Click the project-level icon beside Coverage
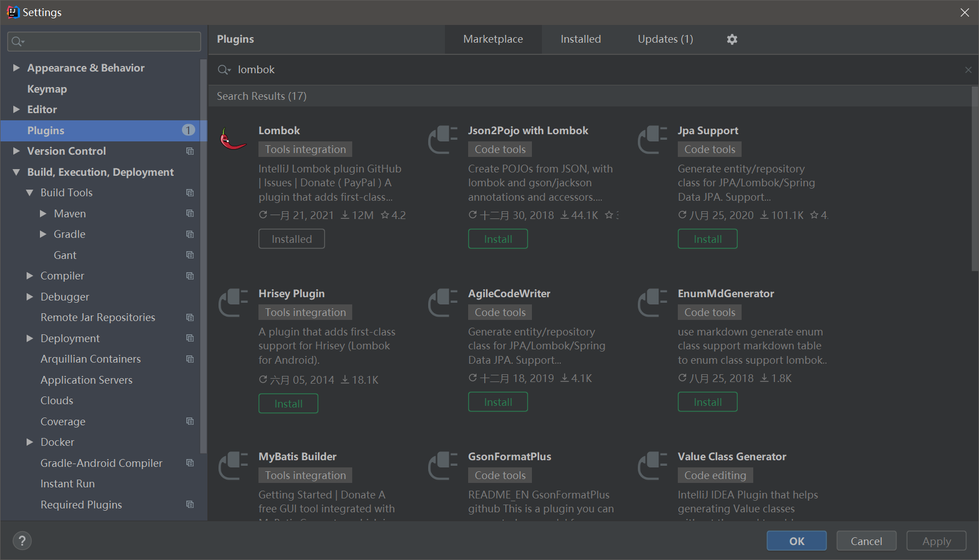Image resolution: width=979 pixels, height=560 pixels. click(x=190, y=421)
